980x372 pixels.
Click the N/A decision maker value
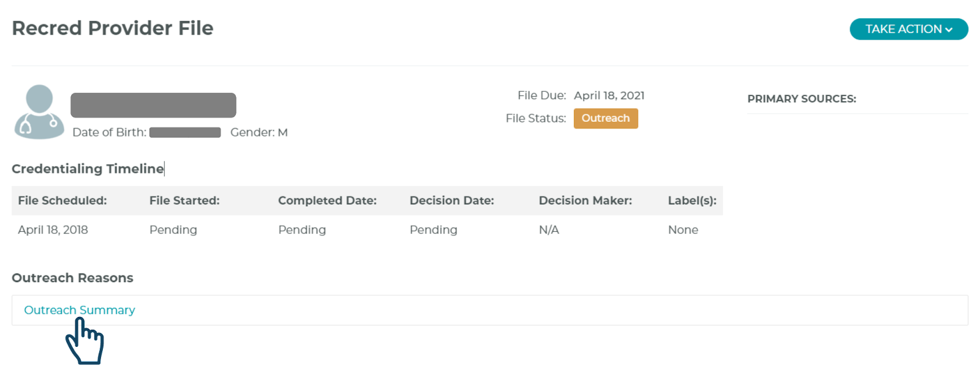pos(548,230)
